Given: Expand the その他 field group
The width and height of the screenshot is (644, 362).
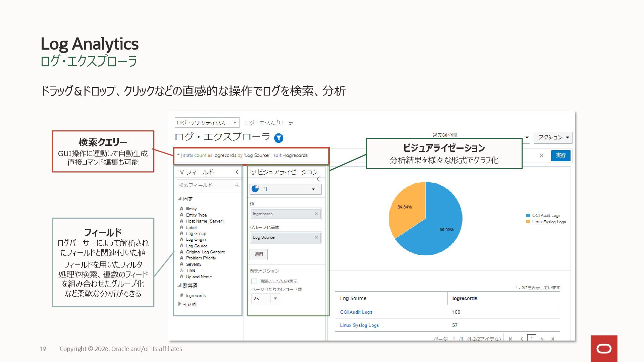Looking at the screenshot, I should click(180, 304).
